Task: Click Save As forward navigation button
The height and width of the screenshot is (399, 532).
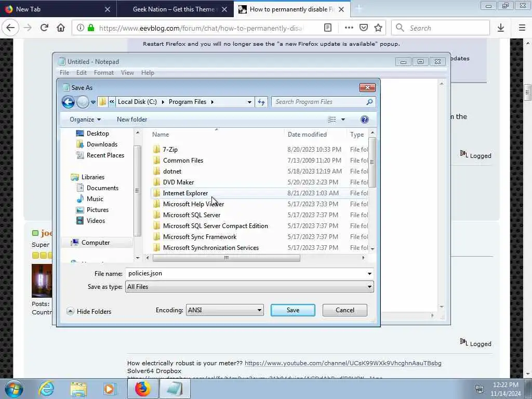Action: 83,102
